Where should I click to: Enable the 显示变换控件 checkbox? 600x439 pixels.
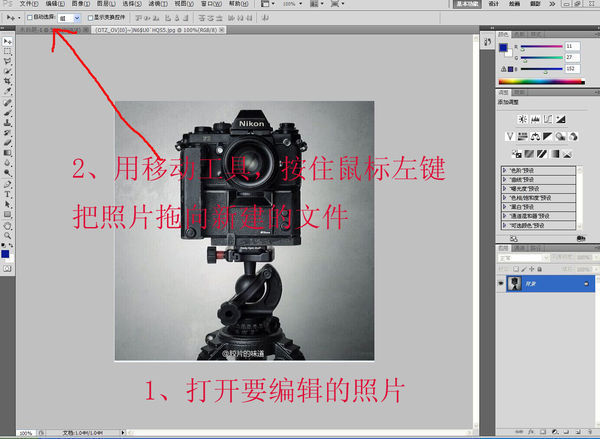click(x=89, y=17)
